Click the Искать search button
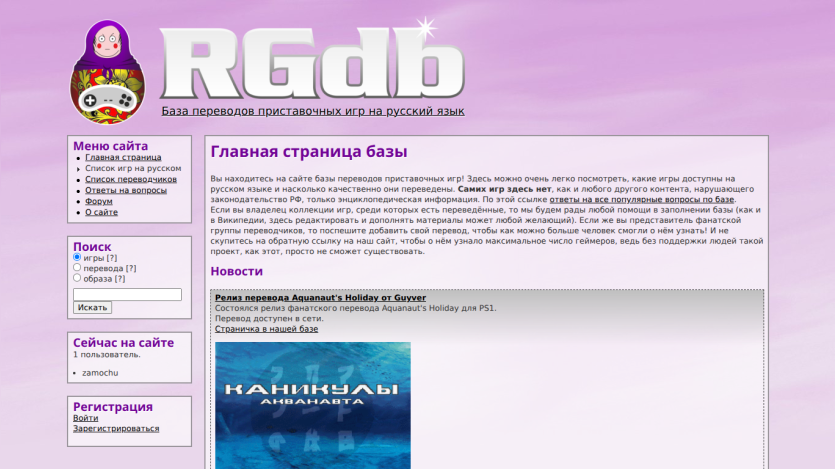835x469 pixels. pyautogui.click(x=92, y=308)
